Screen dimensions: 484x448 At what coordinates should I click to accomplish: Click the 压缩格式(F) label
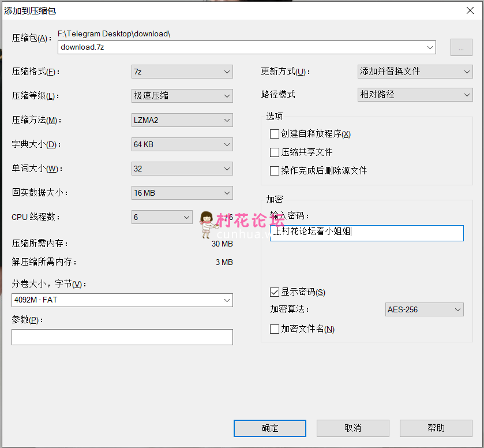[36, 72]
